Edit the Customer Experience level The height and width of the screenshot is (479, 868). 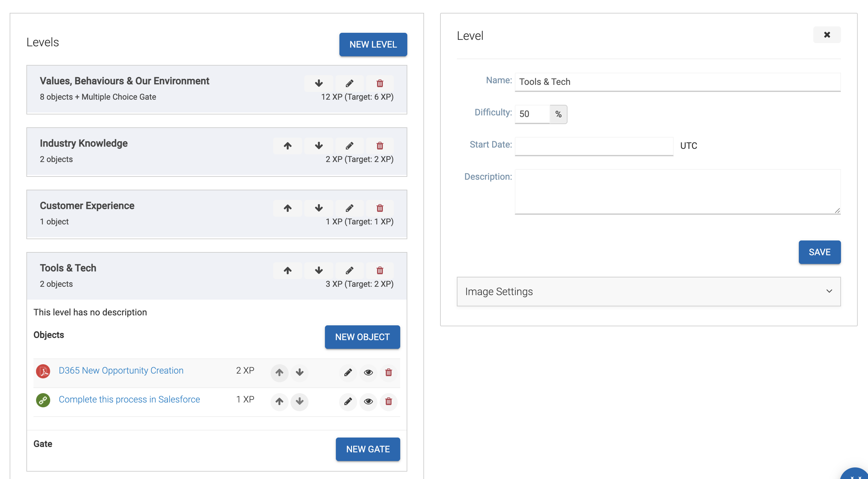pyautogui.click(x=349, y=208)
